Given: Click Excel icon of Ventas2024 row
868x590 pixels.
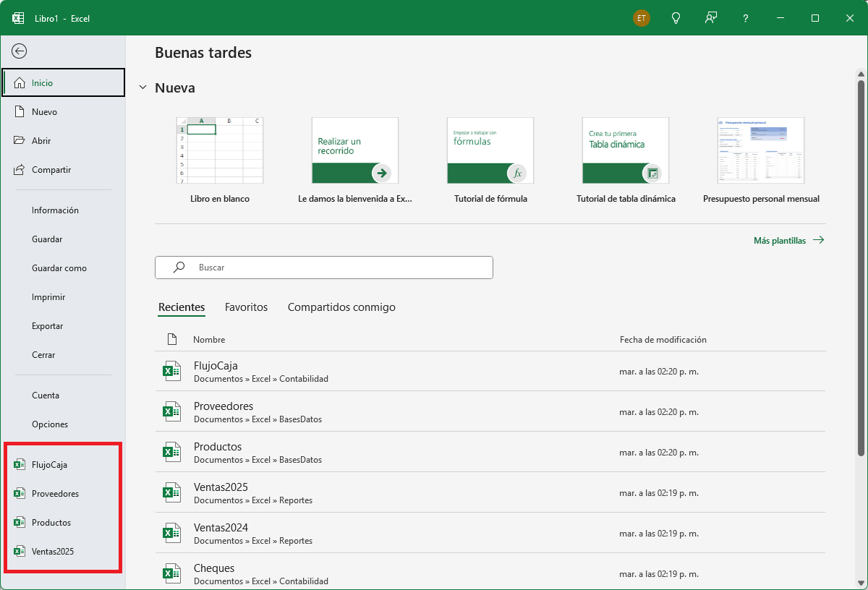Looking at the screenshot, I should pyautogui.click(x=171, y=534).
